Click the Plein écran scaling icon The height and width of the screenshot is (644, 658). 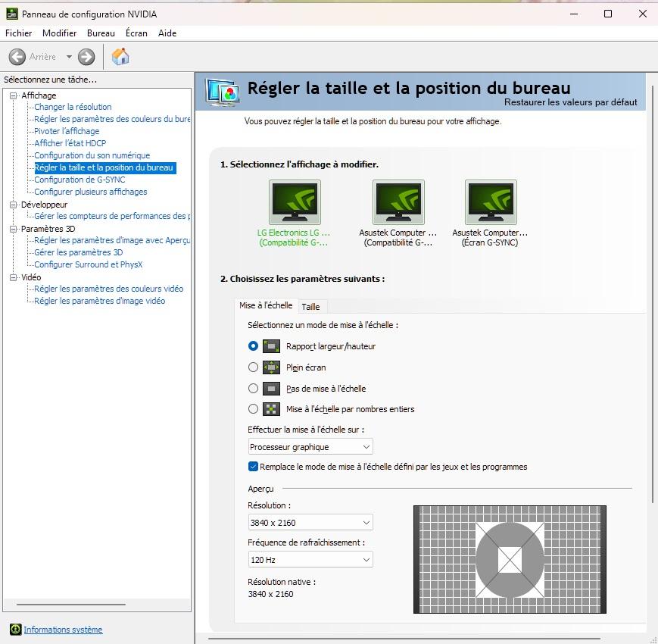pyautogui.click(x=271, y=367)
